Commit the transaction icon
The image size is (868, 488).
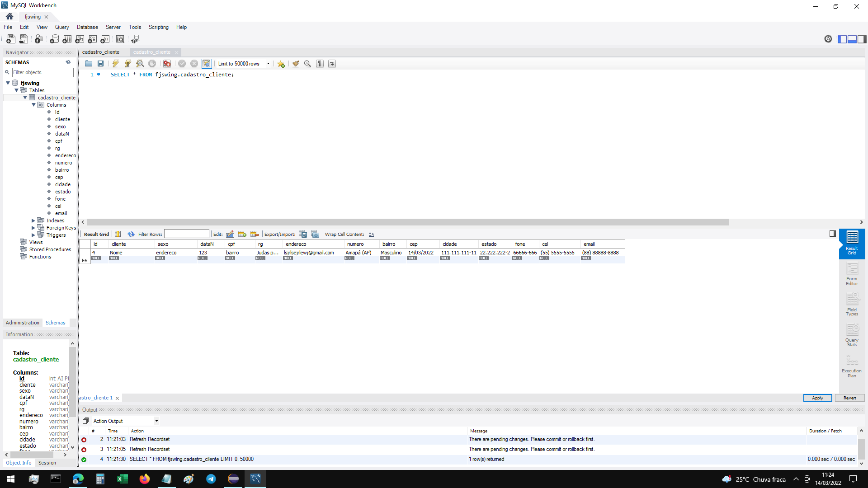(x=182, y=64)
